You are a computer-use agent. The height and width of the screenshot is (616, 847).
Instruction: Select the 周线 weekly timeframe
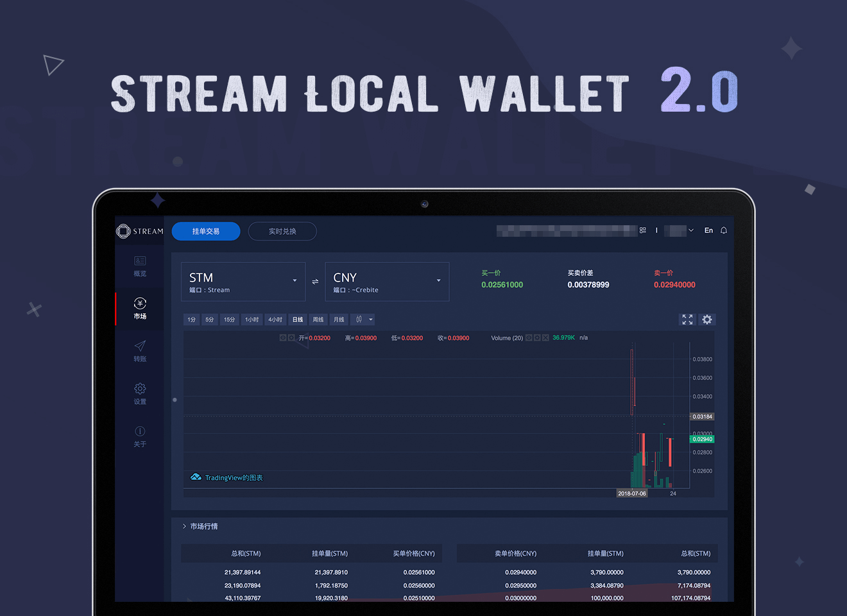tap(318, 320)
